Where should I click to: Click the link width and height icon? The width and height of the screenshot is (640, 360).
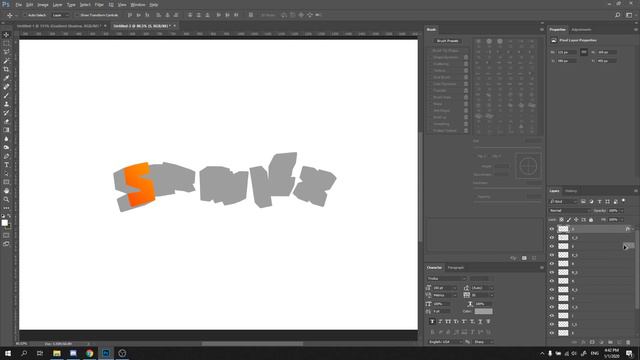click(584, 52)
